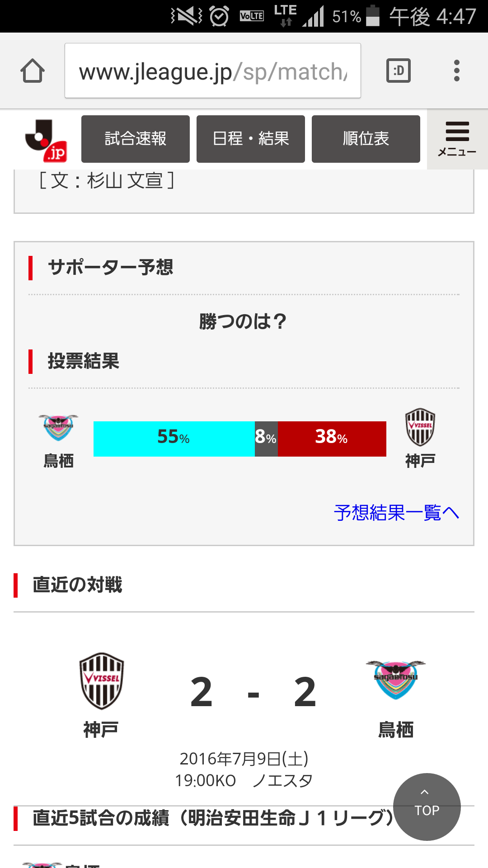The height and width of the screenshot is (868, 488).
Task: Tap the battery status icon
Action: coord(373,16)
